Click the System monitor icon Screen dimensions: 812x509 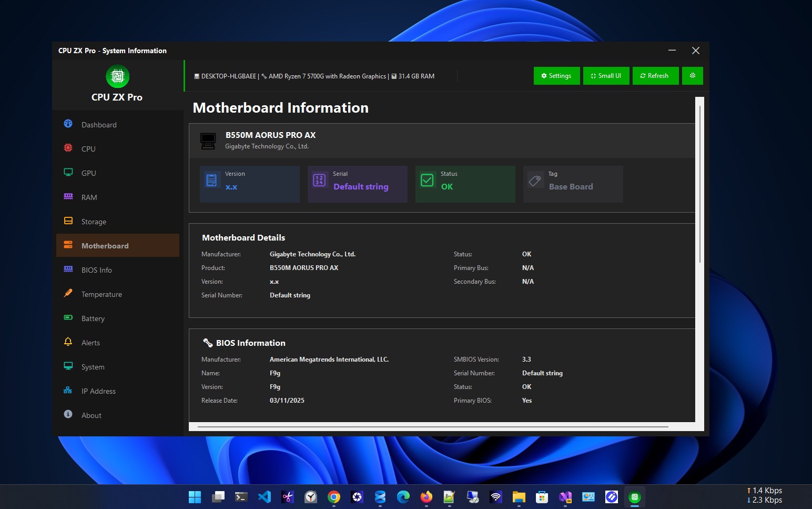(x=68, y=366)
